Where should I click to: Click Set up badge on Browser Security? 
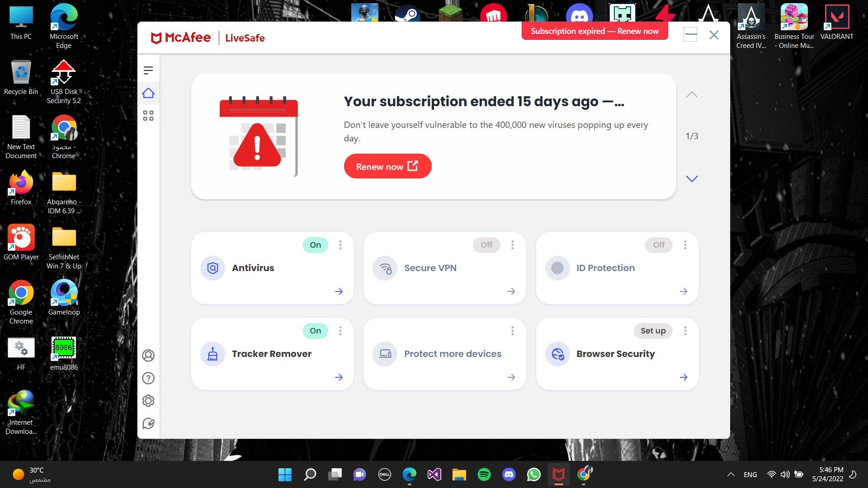[x=653, y=331]
